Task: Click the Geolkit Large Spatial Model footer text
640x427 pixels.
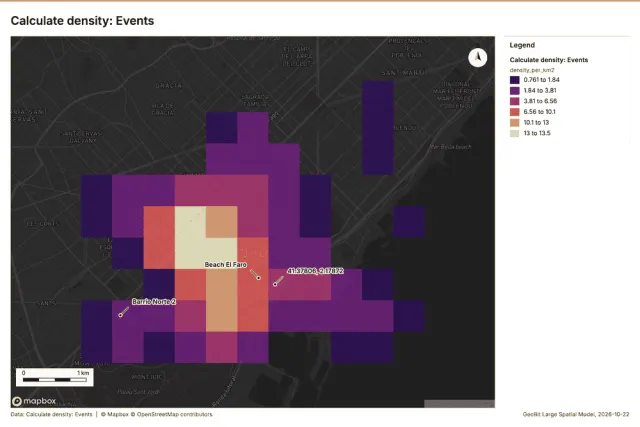Action: pos(576,414)
